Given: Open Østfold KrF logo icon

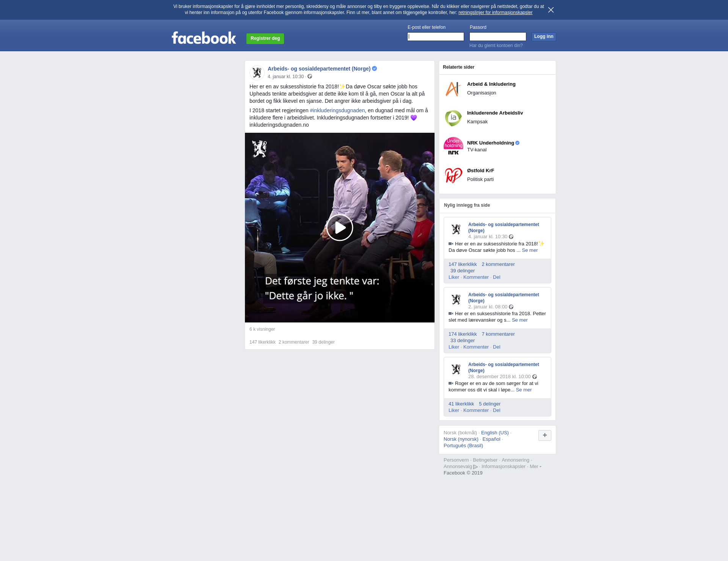Looking at the screenshot, I should point(453,175).
